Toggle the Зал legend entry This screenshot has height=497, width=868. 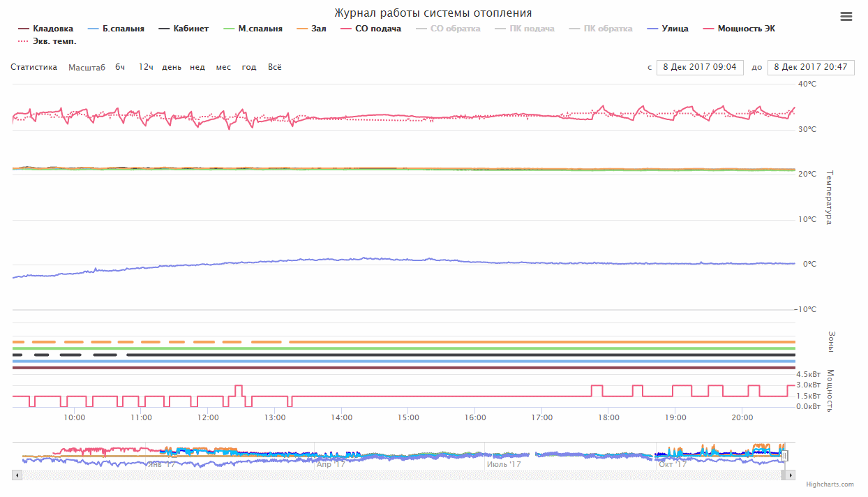[311, 29]
